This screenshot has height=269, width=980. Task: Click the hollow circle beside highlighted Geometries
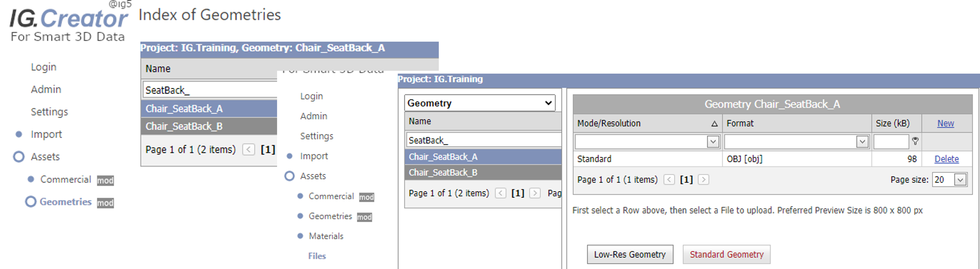point(30,201)
